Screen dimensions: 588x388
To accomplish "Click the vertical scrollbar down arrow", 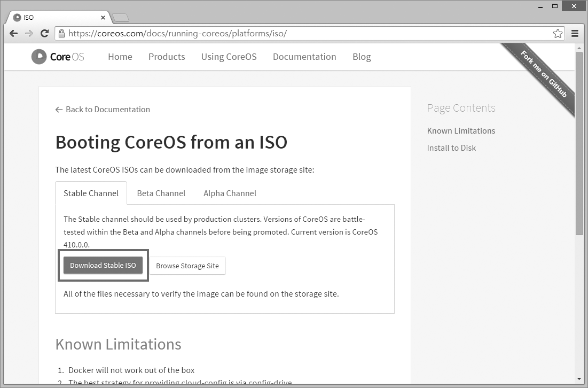I will [579, 379].
